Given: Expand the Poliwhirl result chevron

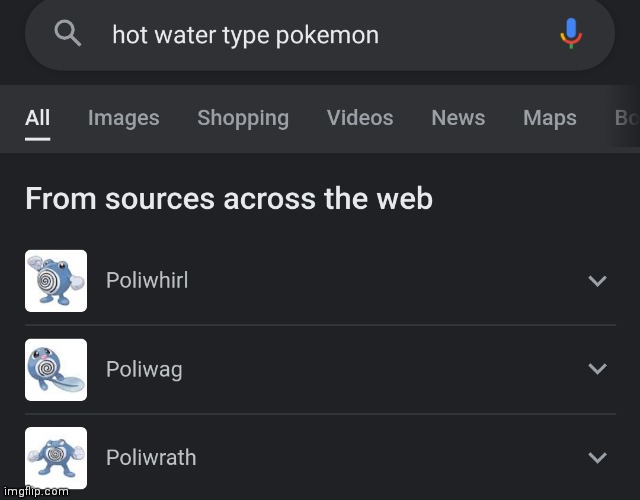Looking at the screenshot, I should 597,281.
